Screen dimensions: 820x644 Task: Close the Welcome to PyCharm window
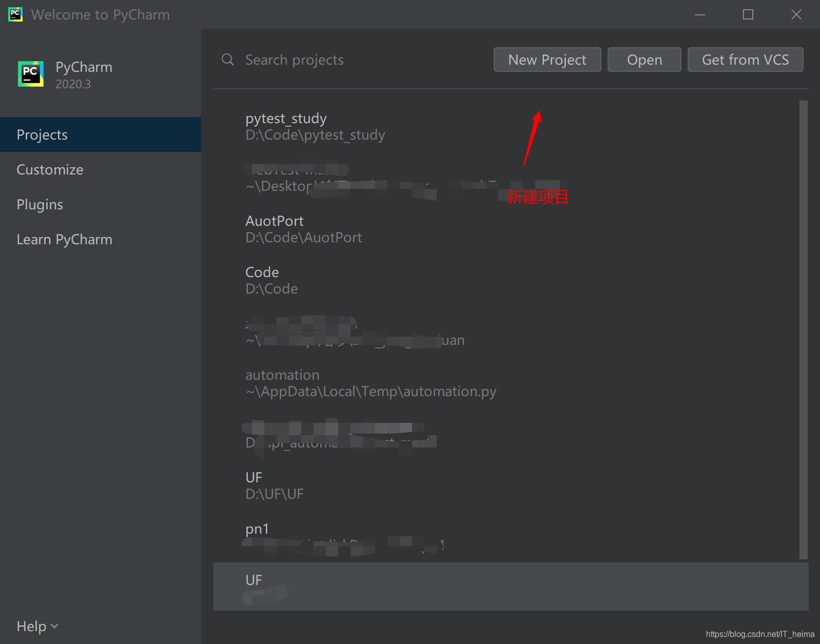(x=796, y=14)
